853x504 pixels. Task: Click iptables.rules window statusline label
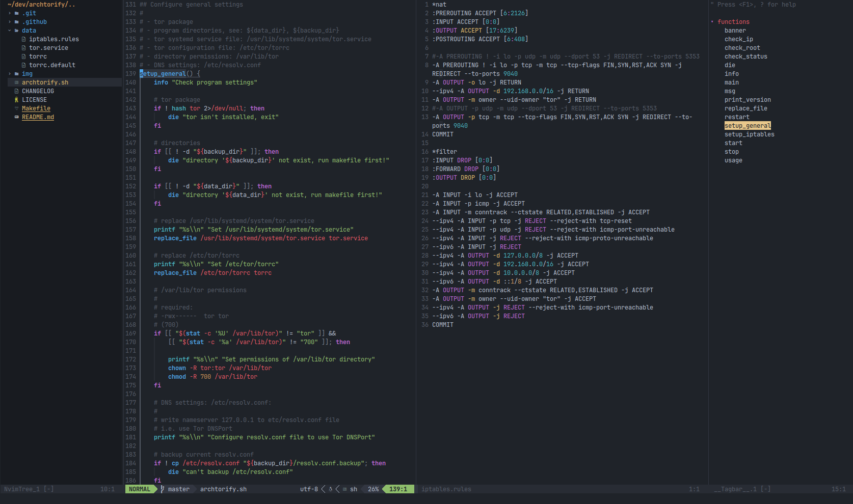[x=446, y=489]
